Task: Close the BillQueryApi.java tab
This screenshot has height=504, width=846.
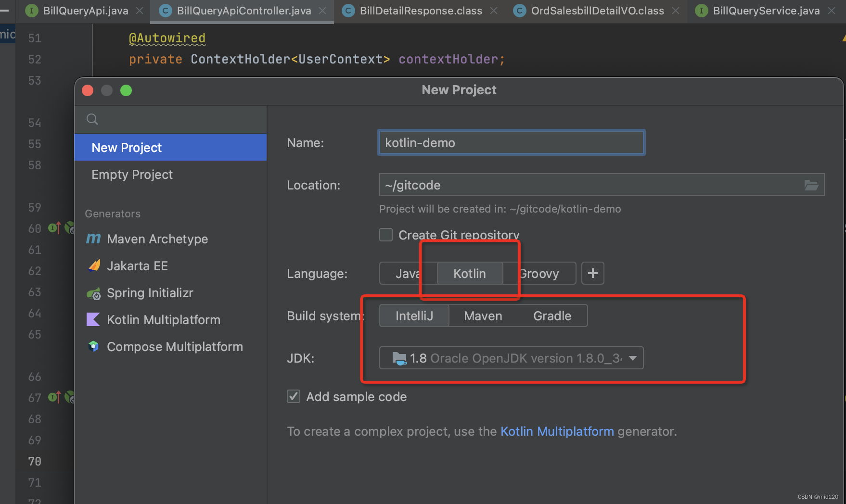Action: pos(140,11)
